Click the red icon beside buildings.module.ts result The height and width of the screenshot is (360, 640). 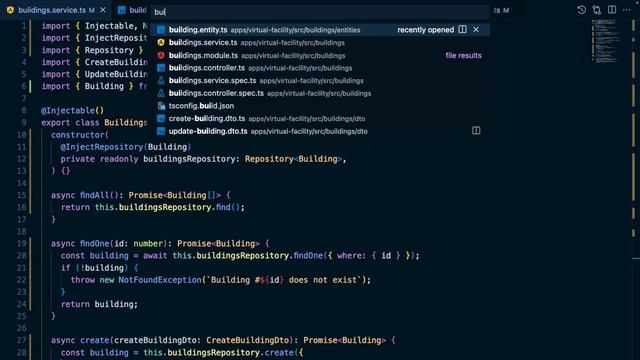coord(161,55)
